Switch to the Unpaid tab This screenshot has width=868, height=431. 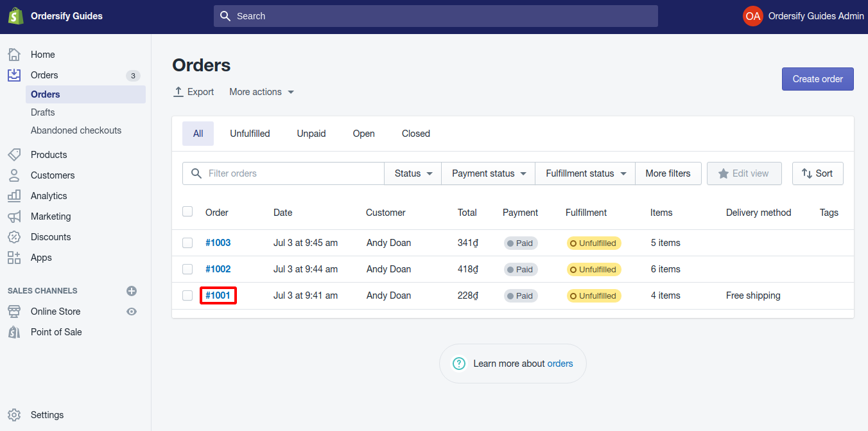pos(311,134)
